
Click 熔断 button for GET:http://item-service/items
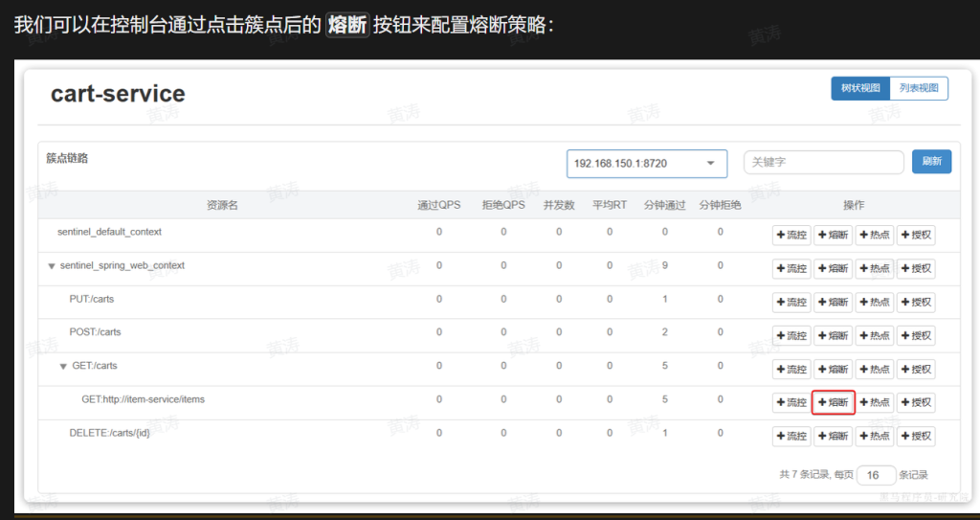pyautogui.click(x=833, y=402)
